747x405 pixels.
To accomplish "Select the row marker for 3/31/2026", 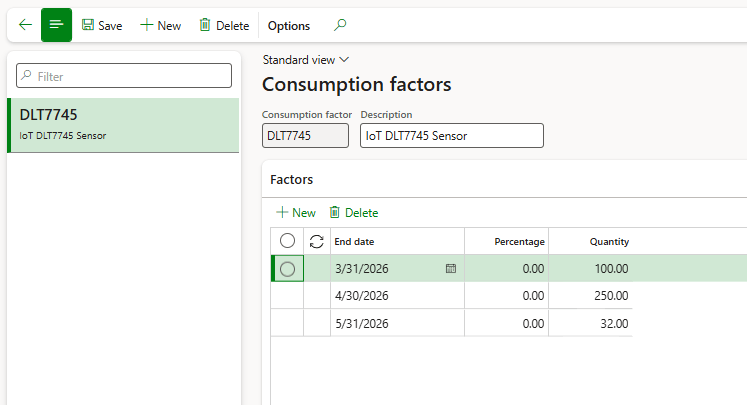I will (x=287, y=269).
